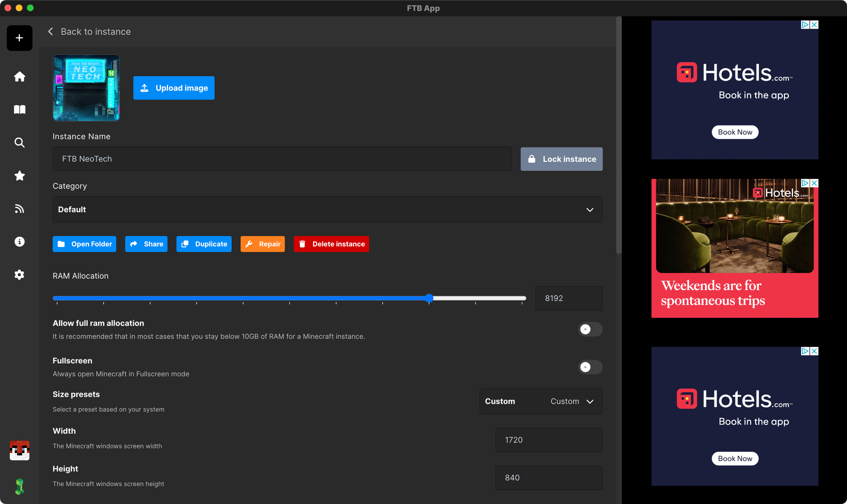Click the settings page vertical scrollbar
Viewport: 847px width, 504px height.
[618, 135]
